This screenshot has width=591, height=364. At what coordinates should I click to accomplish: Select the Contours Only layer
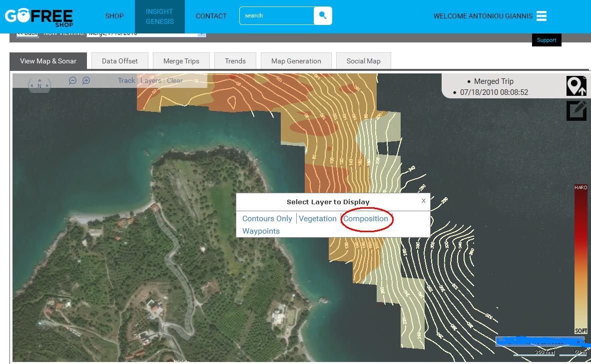click(267, 219)
